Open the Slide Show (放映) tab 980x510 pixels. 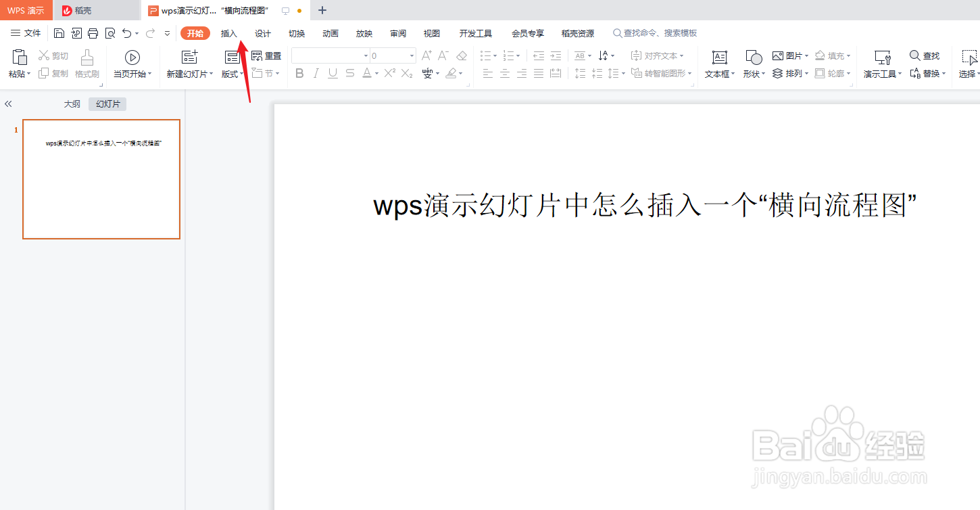point(364,33)
